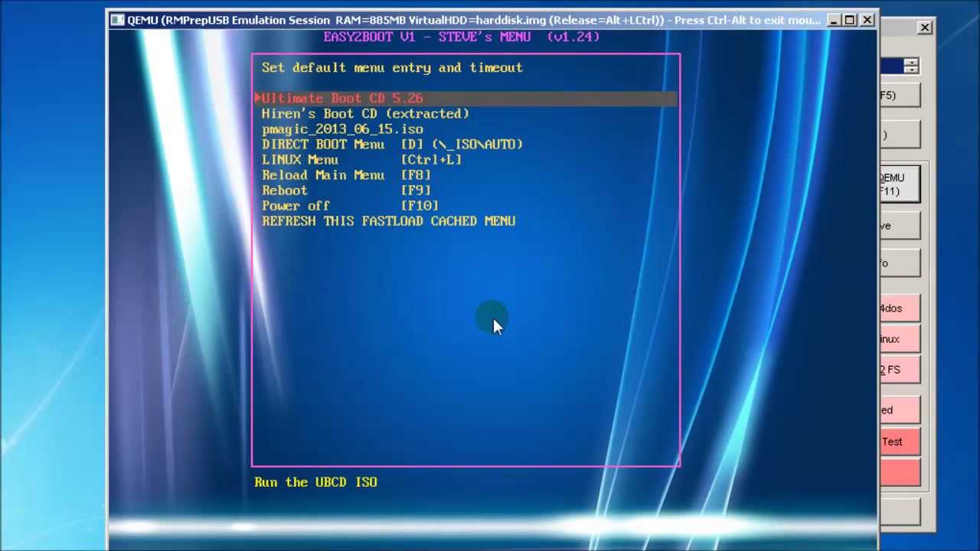Increment the value using the up stepper arrow
Viewport: 980px width, 551px height.
pyautogui.click(x=912, y=63)
